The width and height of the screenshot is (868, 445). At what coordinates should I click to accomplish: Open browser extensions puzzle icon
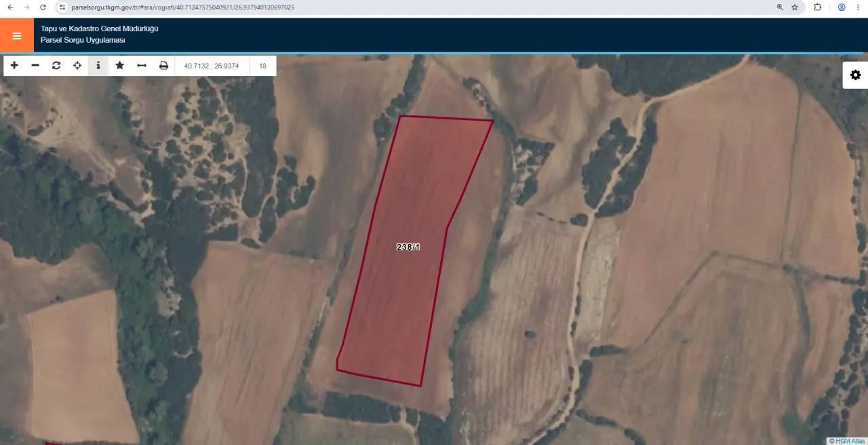tap(818, 7)
